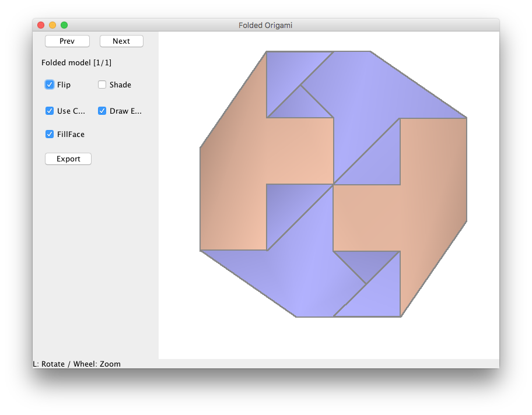The width and height of the screenshot is (532, 415).
Task: Click the 'L: Rotate / Wheel: Zoom' status text
Action: (x=76, y=364)
